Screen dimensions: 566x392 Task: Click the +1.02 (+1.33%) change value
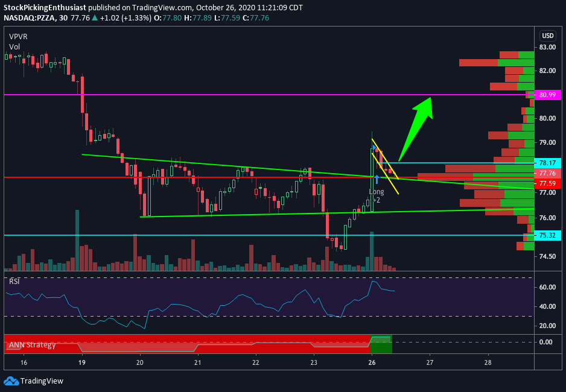coord(126,17)
